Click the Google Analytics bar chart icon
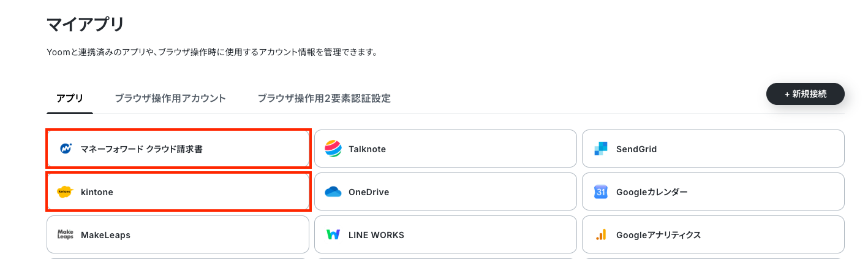 (601, 234)
